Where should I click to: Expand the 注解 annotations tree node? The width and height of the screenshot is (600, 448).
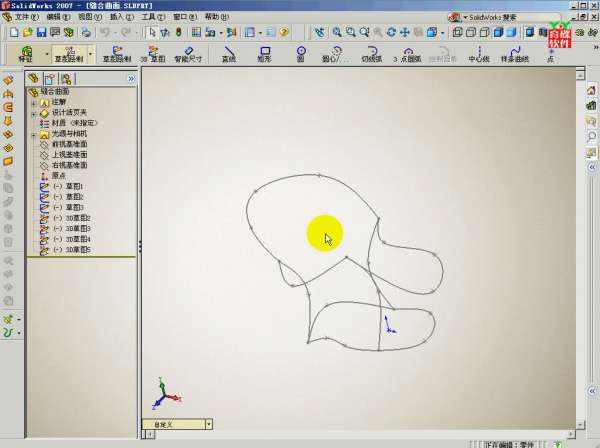(34, 103)
